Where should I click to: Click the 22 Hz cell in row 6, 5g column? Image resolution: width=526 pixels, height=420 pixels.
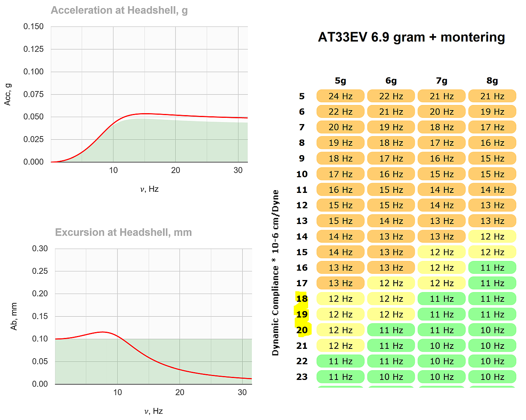[340, 112]
